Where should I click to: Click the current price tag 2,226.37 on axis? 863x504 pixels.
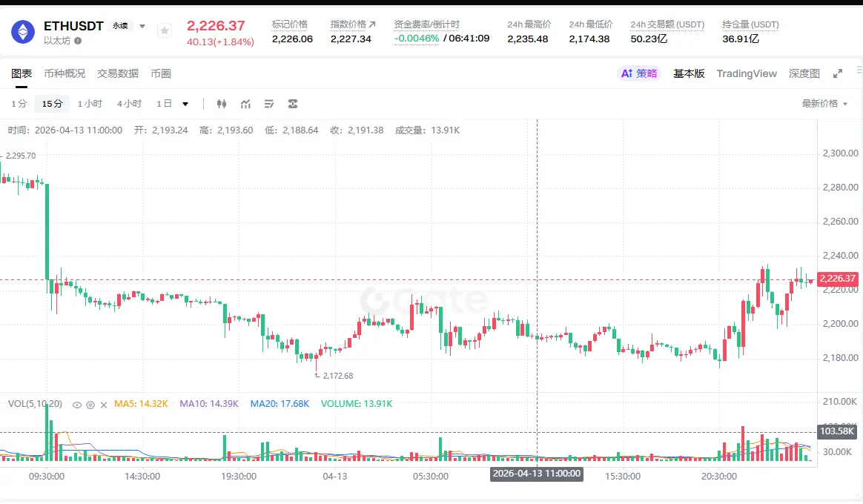[x=838, y=279]
